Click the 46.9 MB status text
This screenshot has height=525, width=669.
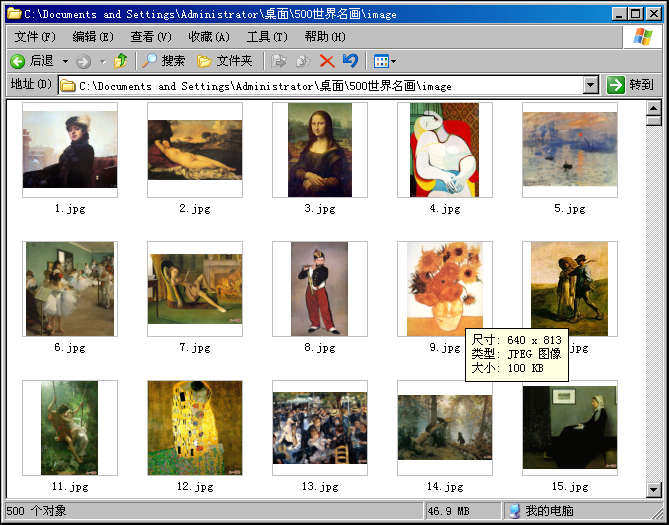pyautogui.click(x=448, y=511)
